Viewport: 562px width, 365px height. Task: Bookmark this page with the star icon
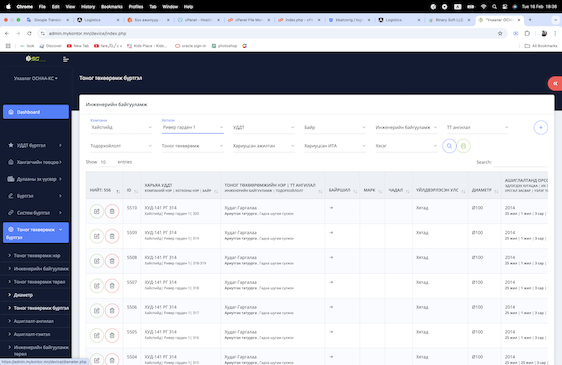click(x=500, y=33)
